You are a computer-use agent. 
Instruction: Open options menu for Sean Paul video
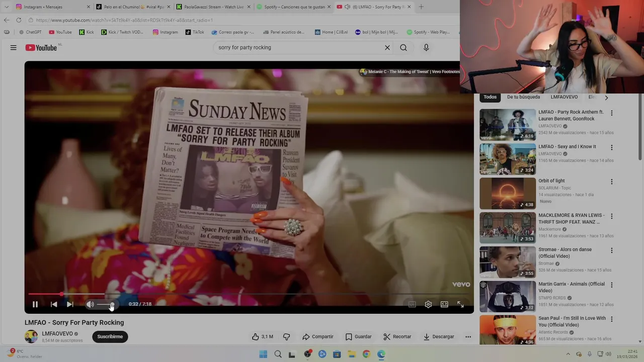(x=612, y=319)
